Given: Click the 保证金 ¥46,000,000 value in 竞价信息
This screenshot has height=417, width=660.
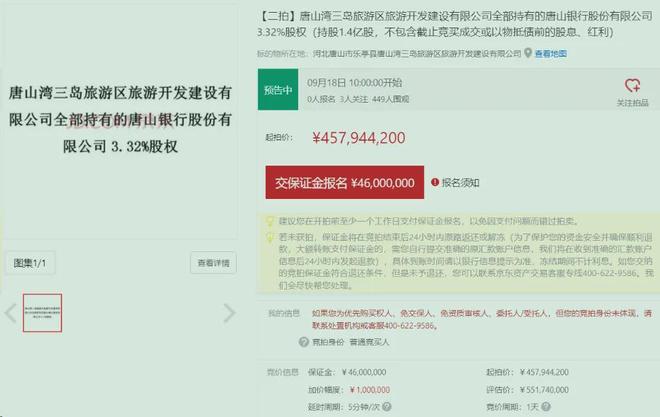Looking at the screenshot, I should (x=364, y=372).
